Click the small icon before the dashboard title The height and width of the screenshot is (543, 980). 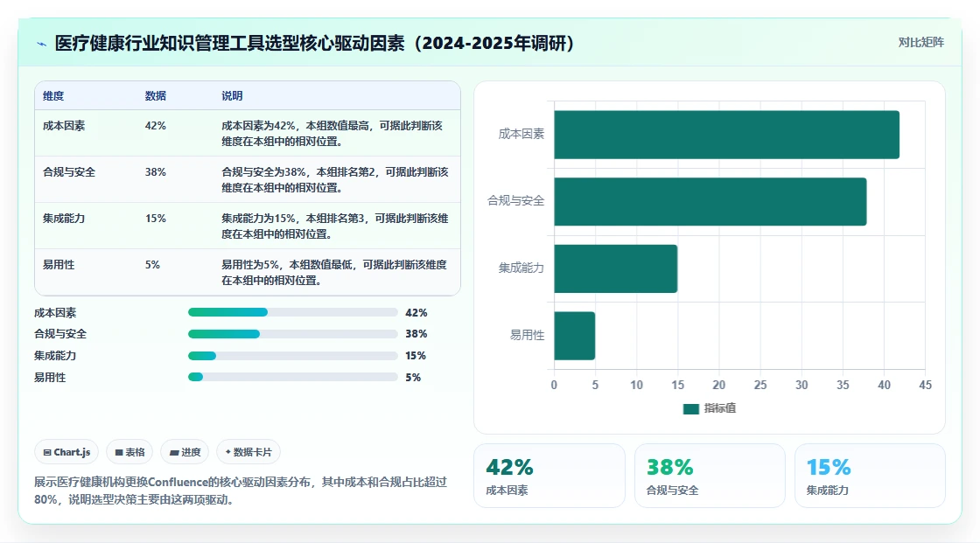tap(42, 44)
